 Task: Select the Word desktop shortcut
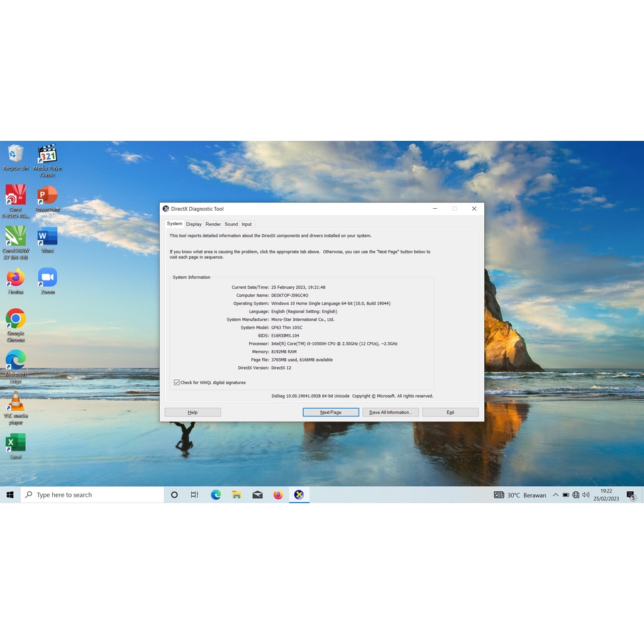click(48, 240)
